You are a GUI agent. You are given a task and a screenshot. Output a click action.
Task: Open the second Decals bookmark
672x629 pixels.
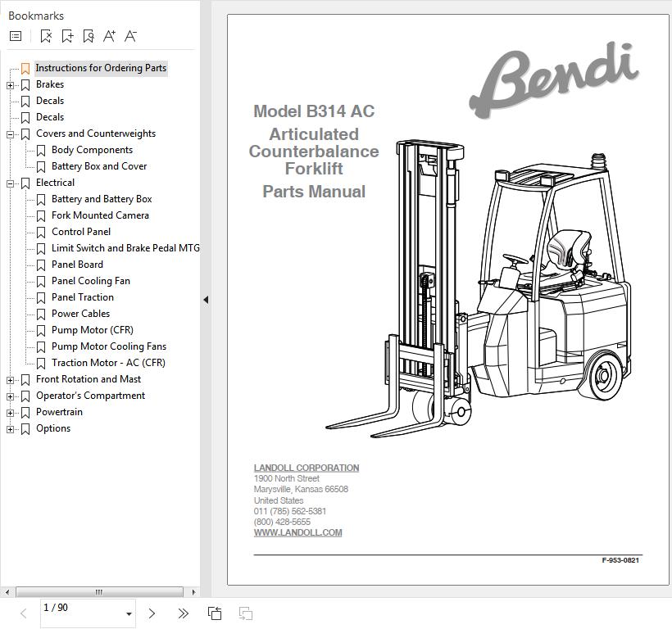pyautogui.click(x=50, y=117)
